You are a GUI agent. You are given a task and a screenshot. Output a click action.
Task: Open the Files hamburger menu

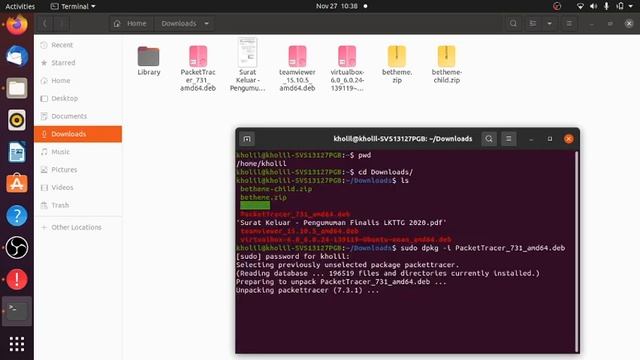pyautogui.click(x=569, y=24)
